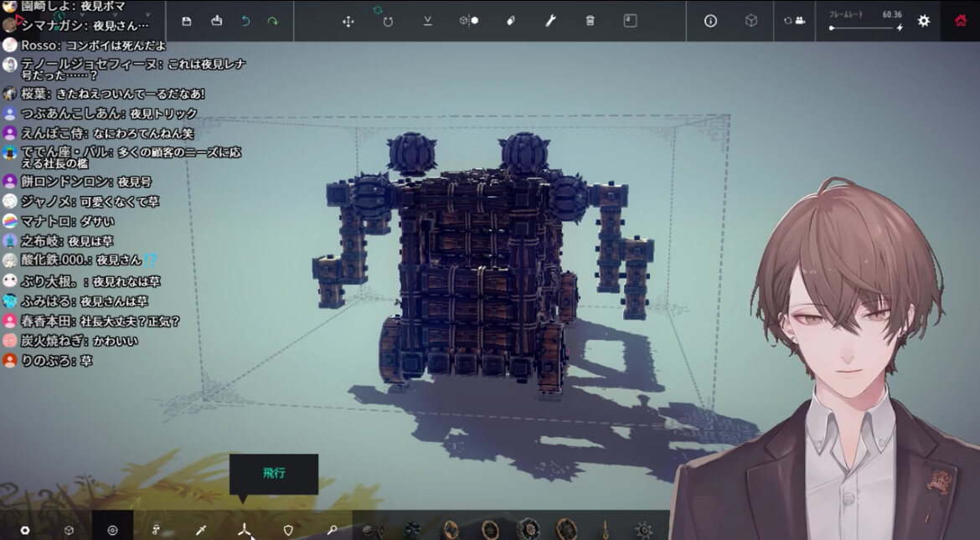Select the rotate tool
Viewport: 980px width, 540px height.
click(388, 21)
